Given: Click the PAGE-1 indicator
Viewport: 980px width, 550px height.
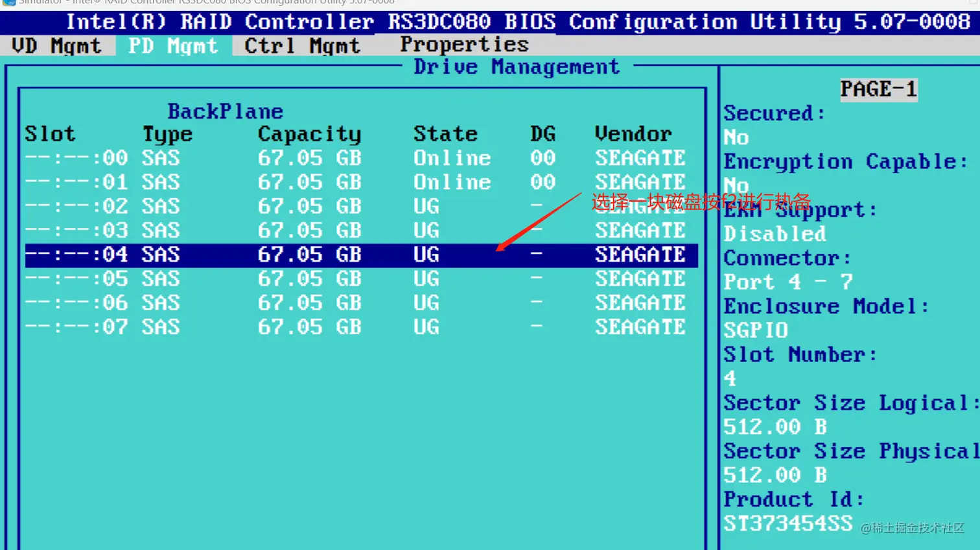Looking at the screenshot, I should pos(879,89).
